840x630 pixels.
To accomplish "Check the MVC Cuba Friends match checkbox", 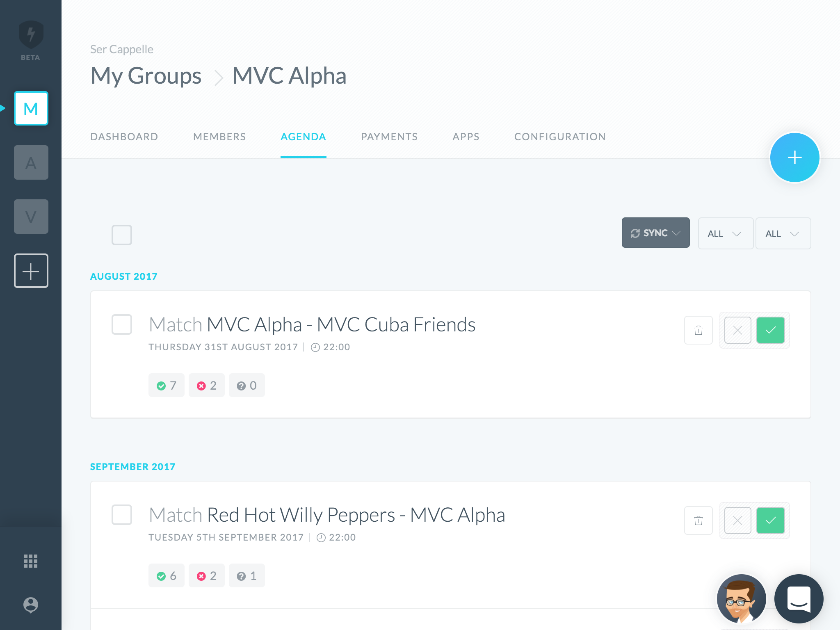I will [122, 324].
